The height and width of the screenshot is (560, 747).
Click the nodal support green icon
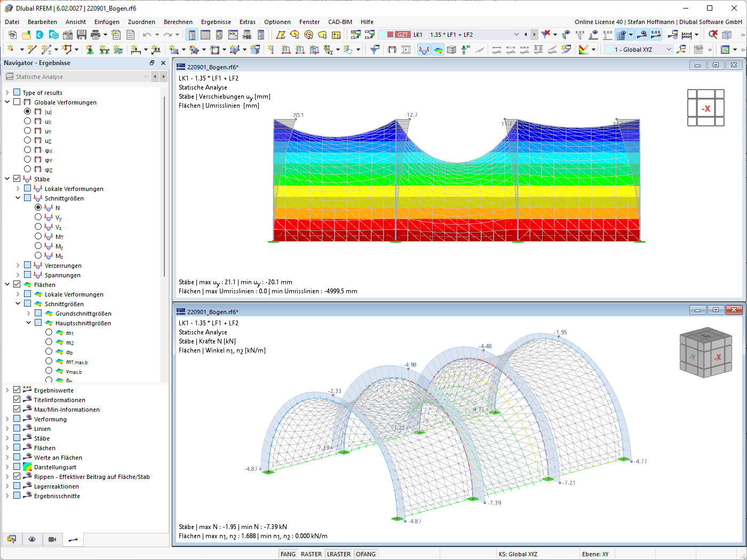[90, 50]
